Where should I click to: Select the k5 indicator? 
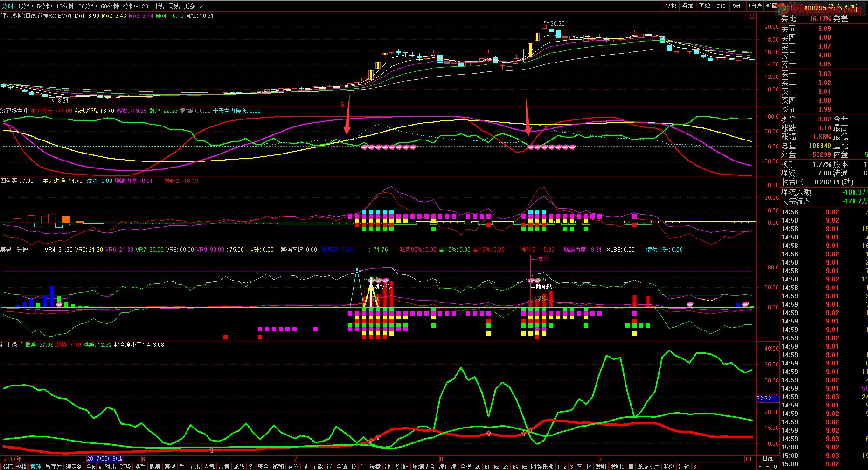(x=524, y=466)
